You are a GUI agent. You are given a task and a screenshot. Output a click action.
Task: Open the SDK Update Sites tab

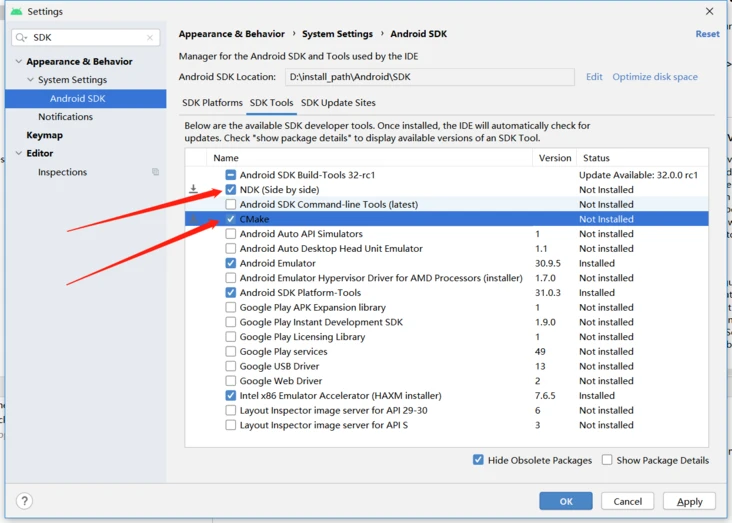tap(338, 103)
